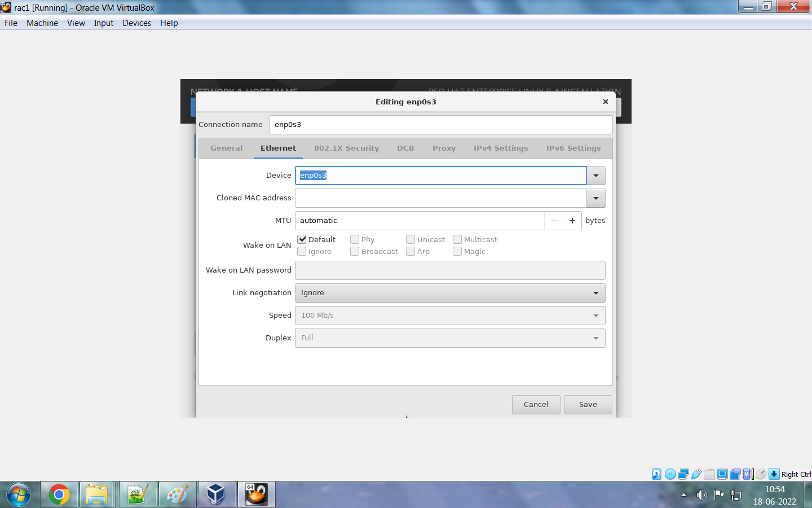The image size is (812, 508).
Task: Open the DCB tab
Action: click(405, 148)
